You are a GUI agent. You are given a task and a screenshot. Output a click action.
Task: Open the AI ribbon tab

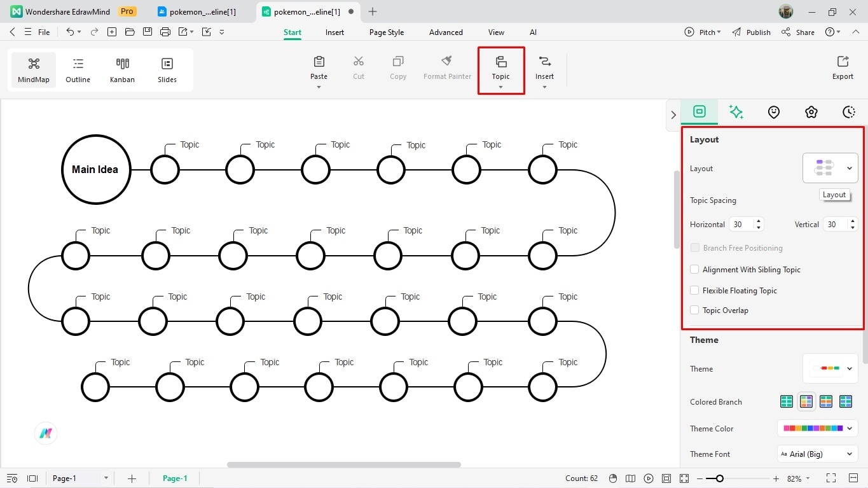[x=533, y=32]
